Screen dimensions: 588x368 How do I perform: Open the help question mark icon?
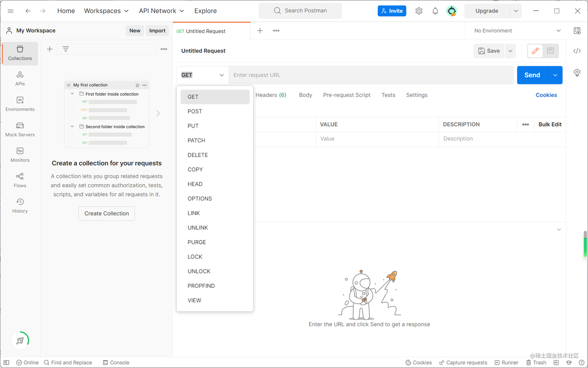click(581, 362)
